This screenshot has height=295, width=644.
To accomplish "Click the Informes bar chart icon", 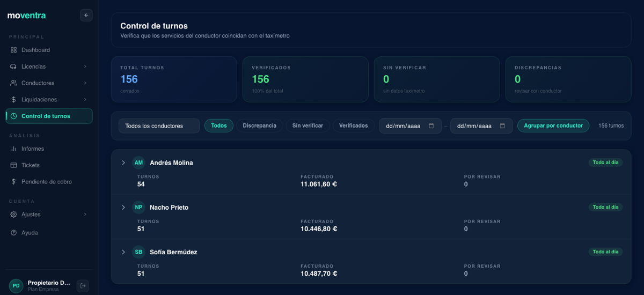I will (13, 149).
